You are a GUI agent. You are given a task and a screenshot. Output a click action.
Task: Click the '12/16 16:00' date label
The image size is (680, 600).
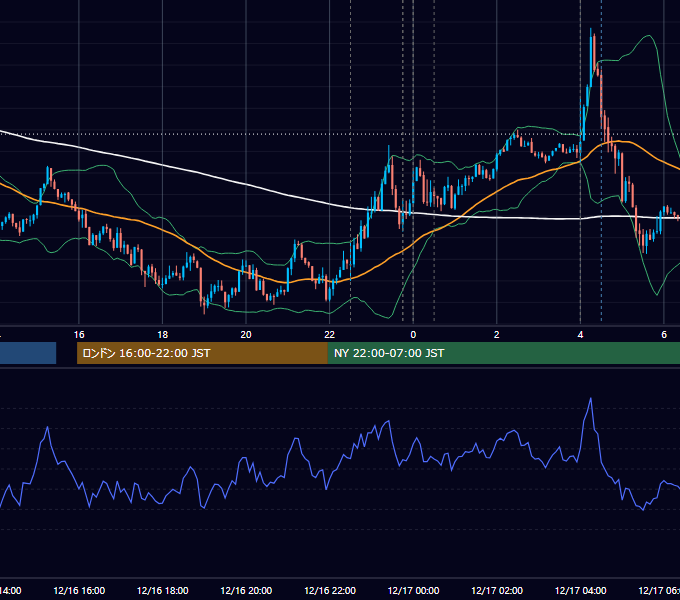79,590
